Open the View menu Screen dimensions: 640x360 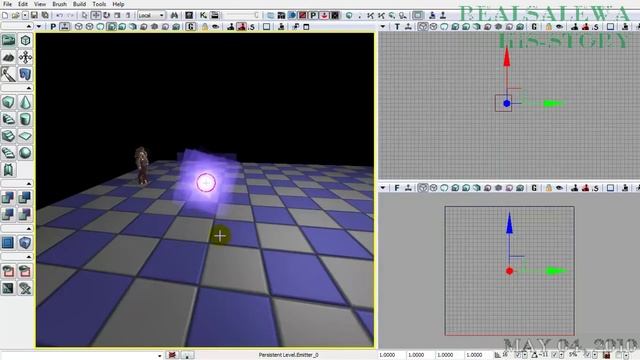pos(40,4)
